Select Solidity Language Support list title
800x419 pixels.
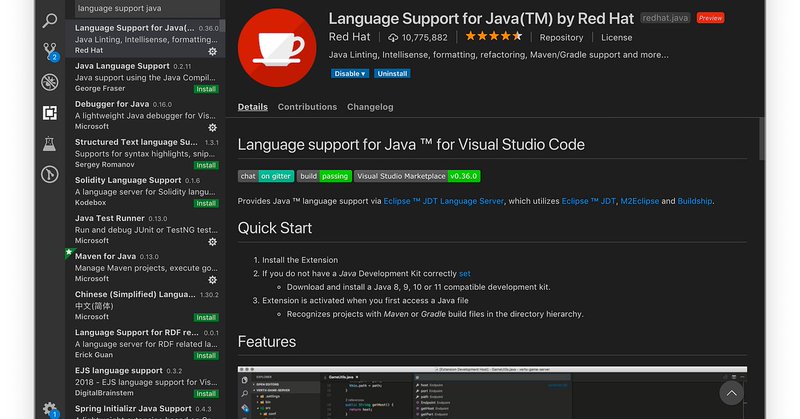(x=128, y=180)
